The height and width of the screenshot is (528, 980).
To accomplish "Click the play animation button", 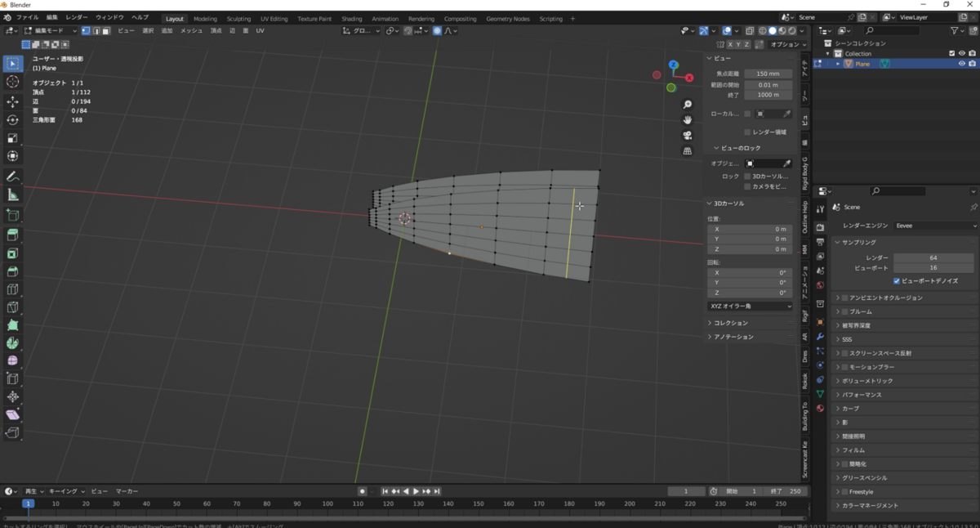I will [x=416, y=491].
